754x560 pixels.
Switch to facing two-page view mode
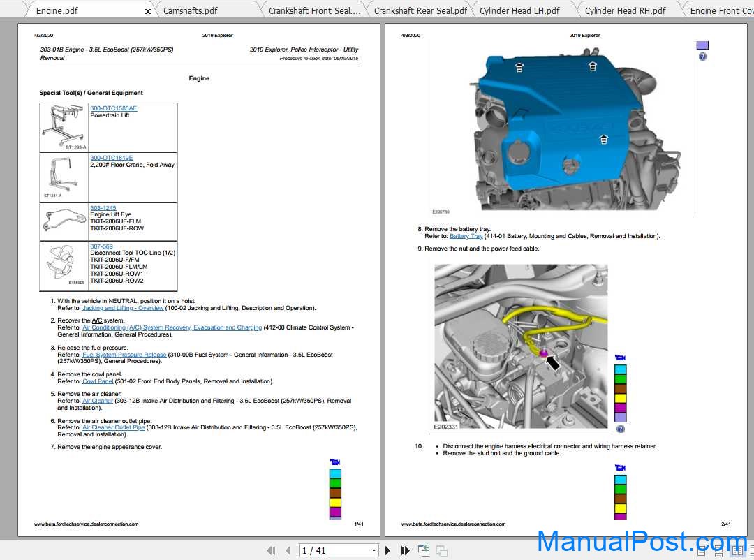737,552
